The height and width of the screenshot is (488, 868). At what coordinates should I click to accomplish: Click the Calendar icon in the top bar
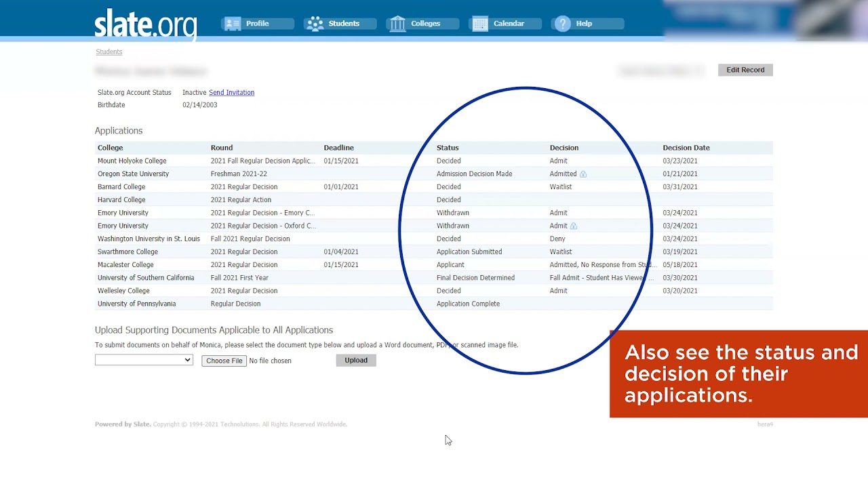pos(480,24)
